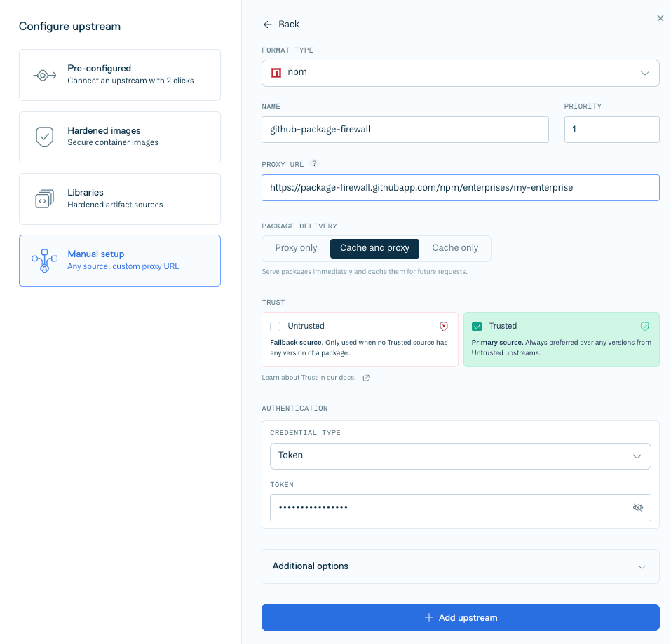Click the Trusted primary source card description
This screenshot has width=671, height=644.
(x=562, y=348)
